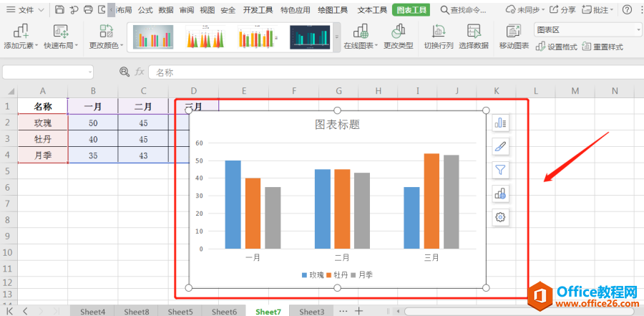Click Set Format (设置格式) button

tap(557, 47)
